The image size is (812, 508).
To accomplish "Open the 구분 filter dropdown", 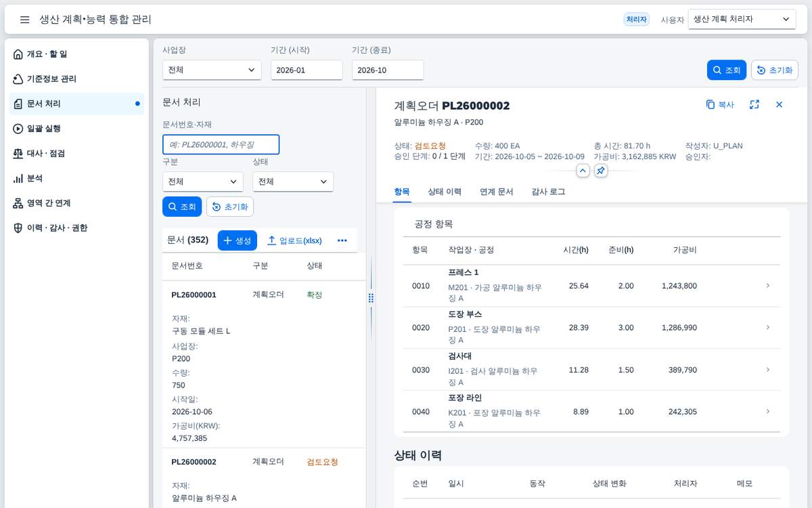I will point(203,182).
